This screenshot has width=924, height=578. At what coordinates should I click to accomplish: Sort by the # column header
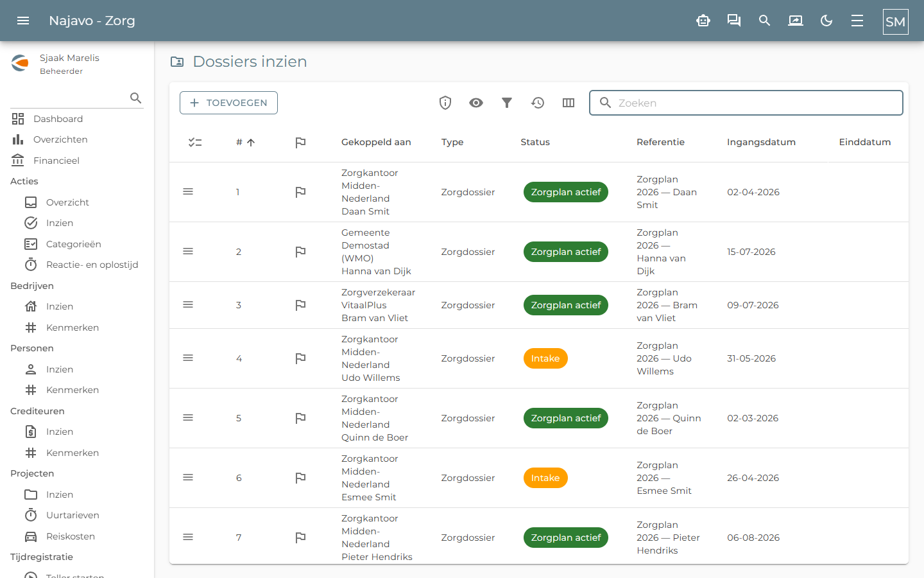(x=245, y=143)
